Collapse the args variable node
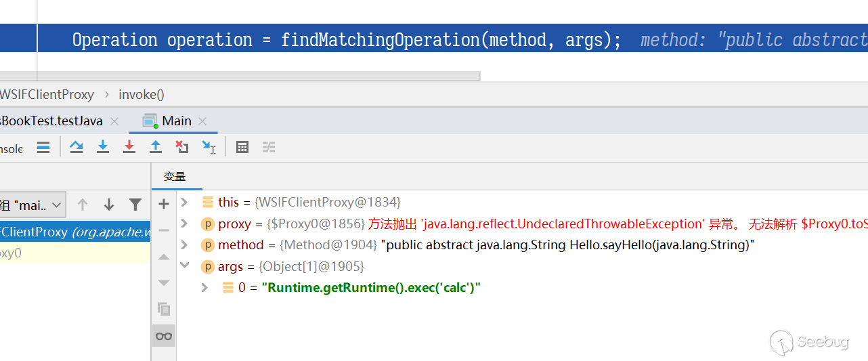 pos(184,266)
